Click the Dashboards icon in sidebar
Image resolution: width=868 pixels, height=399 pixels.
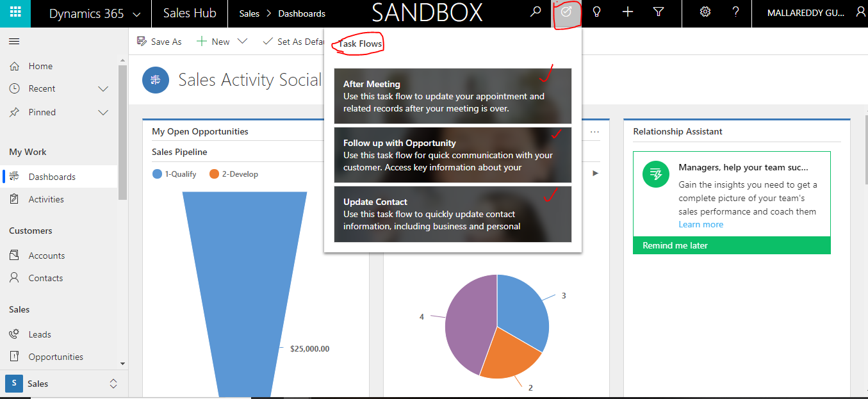pyautogui.click(x=14, y=177)
